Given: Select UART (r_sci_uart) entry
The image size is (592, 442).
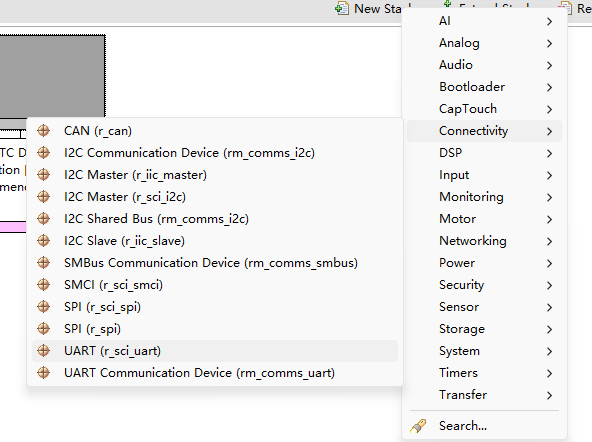Looking at the screenshot, I should 215,351.
